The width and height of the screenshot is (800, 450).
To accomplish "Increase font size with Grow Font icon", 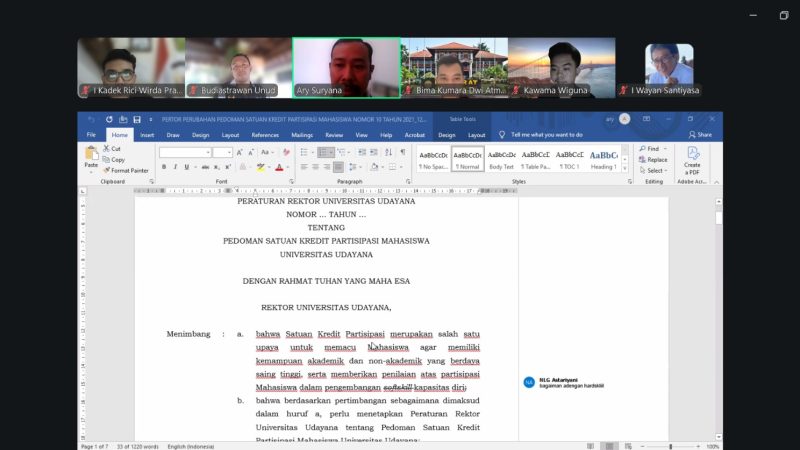I will pyautogui.click(x=239, y=153).
